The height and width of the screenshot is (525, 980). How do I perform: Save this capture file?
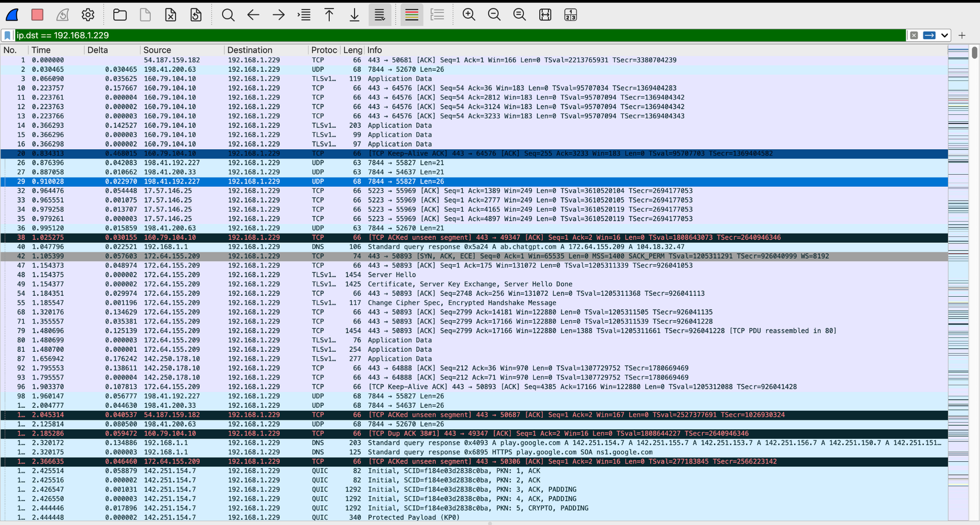(145, 15)
